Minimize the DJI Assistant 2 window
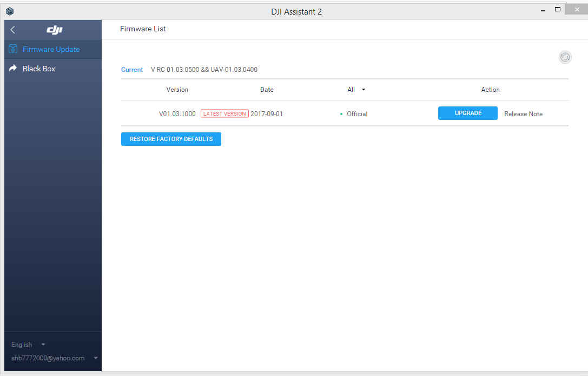Screen dimensions: 588x376 pyautogui.click(x=543, y=10)
